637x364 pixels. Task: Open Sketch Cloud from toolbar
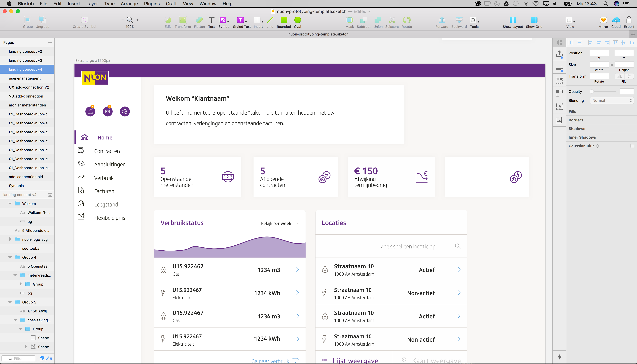click(616, 20)
